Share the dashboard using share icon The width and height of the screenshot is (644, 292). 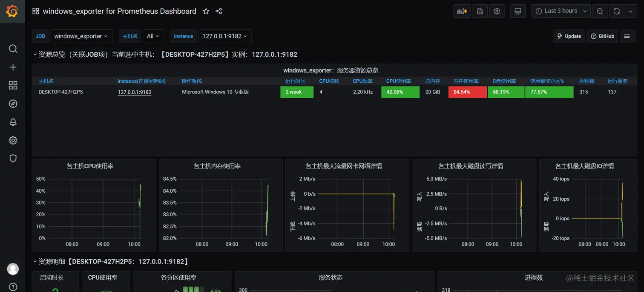tap(219, 12)
